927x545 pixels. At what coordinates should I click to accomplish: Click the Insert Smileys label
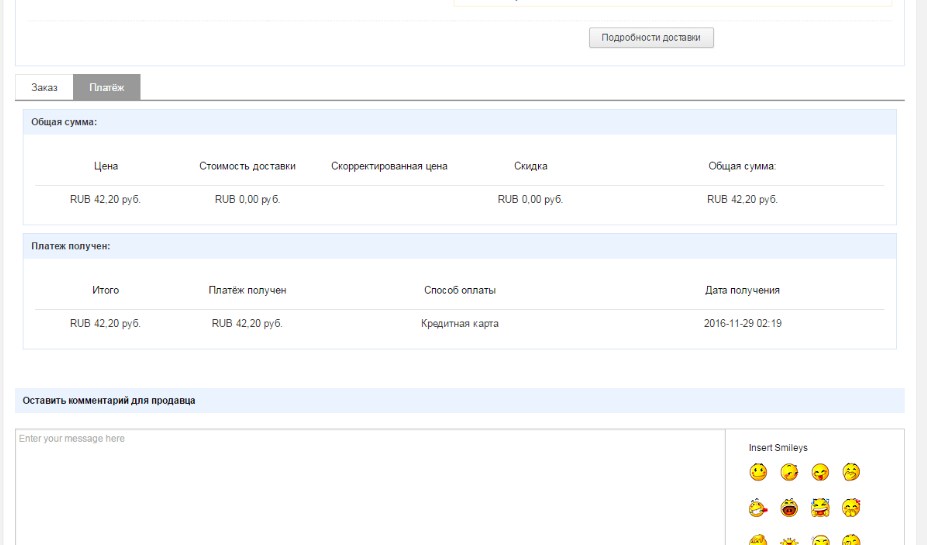[777, 448]
